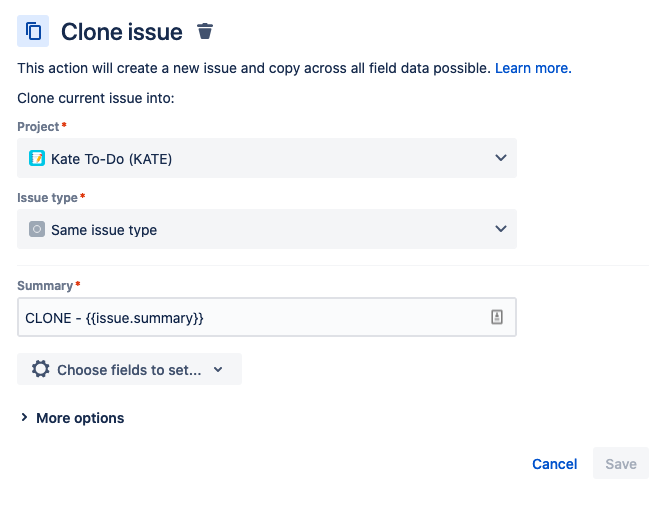Open Choose fields to set menu

pyautogui.click(x=129, y=369)
